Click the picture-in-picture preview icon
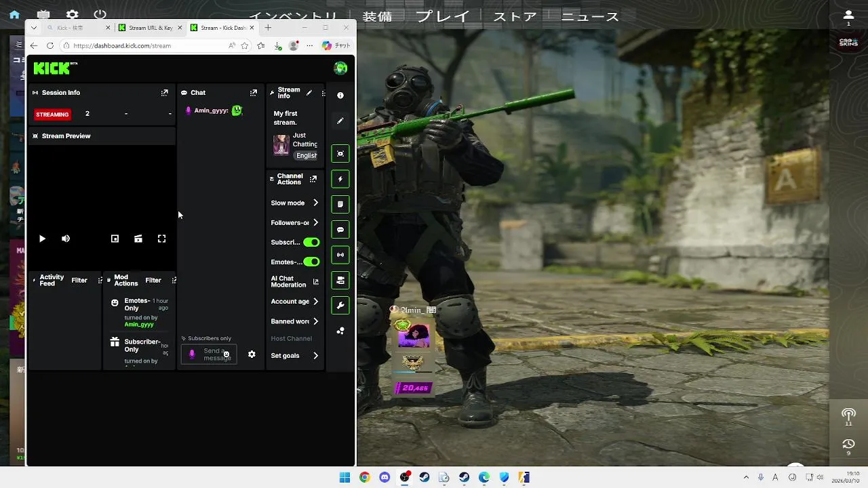 (x=115, y=239)
